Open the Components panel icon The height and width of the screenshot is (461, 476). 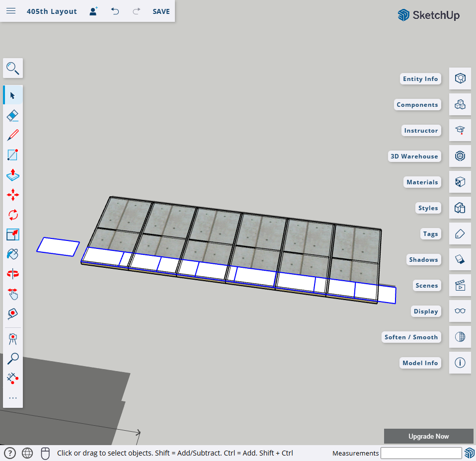click(x=460, y=104)
